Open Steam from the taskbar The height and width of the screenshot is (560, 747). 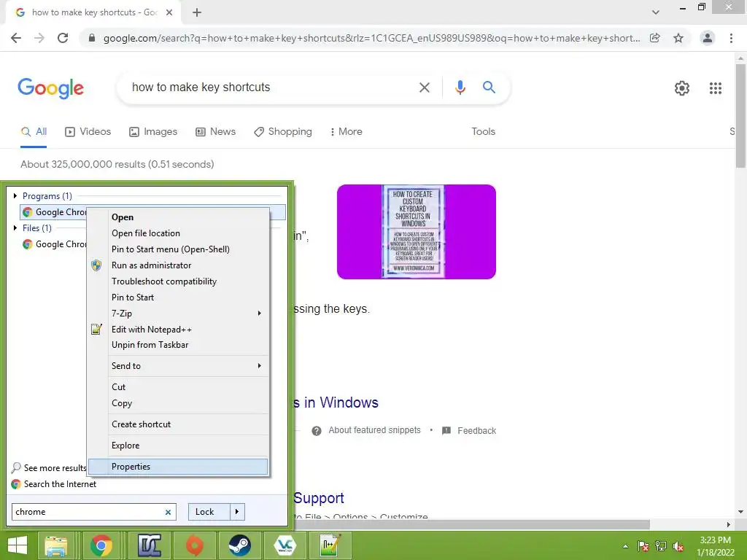click(x=239, y=545)
